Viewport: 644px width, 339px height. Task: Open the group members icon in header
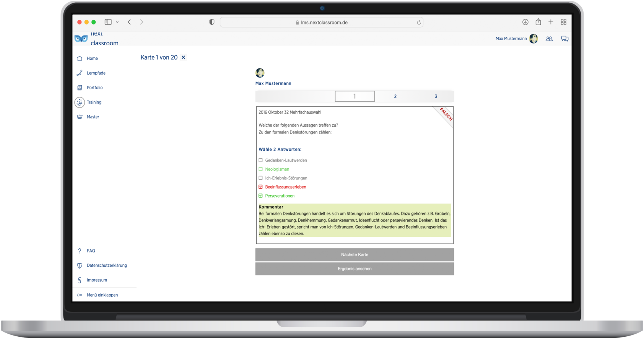point(549,39)
